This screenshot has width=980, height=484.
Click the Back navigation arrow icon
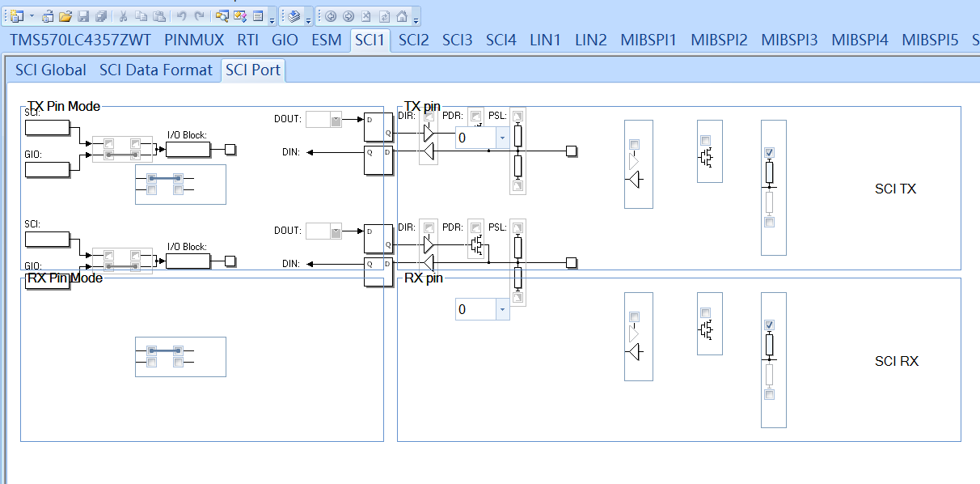pyautogui.click(x=331, y=15)
